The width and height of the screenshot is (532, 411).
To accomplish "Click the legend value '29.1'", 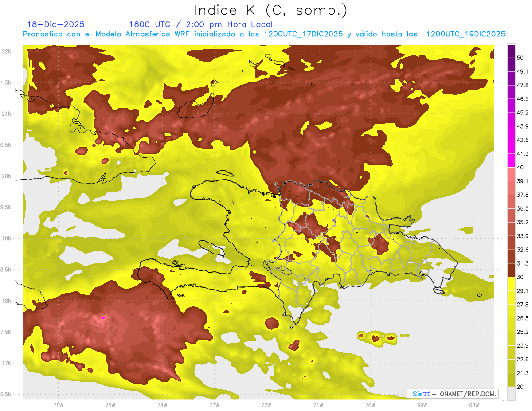I will 522,291.
